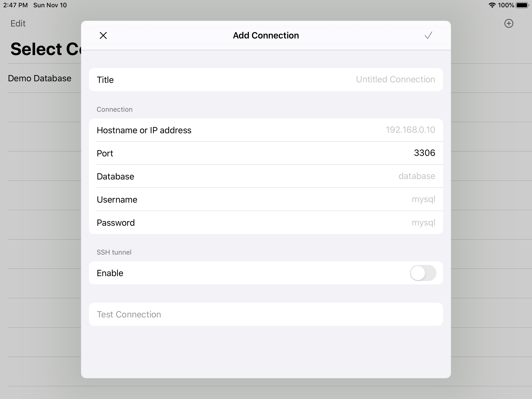Confirm connection with the checkmark icon

pos(428,35)
